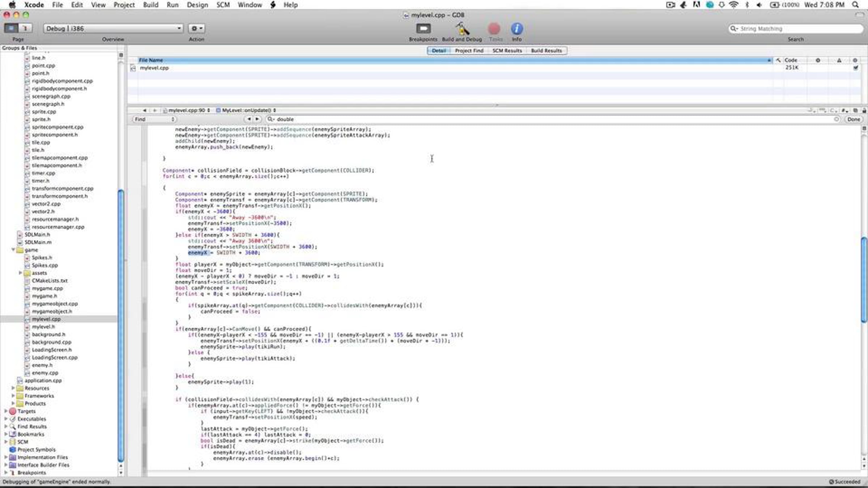Click the find field containing double
This screenshot has width=868, height=488.
pos(553,119)
